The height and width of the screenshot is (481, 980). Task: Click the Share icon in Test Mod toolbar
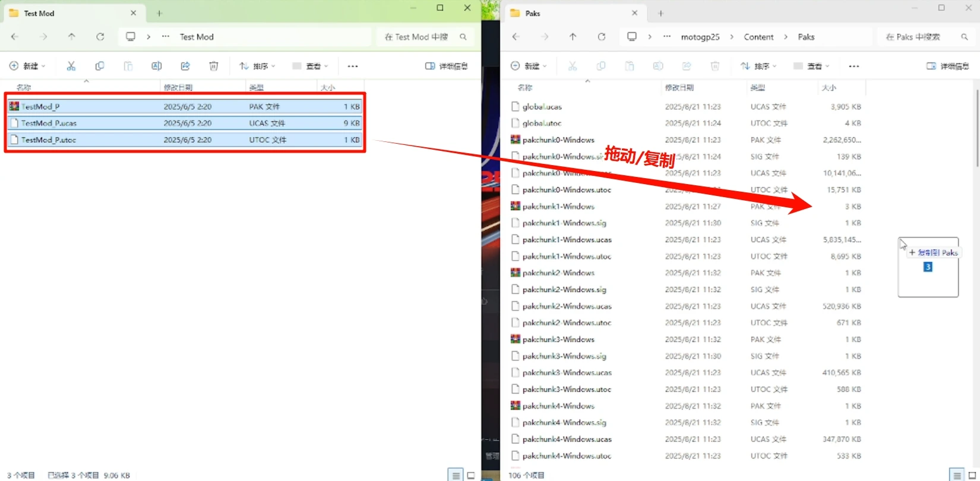[185, 66]
